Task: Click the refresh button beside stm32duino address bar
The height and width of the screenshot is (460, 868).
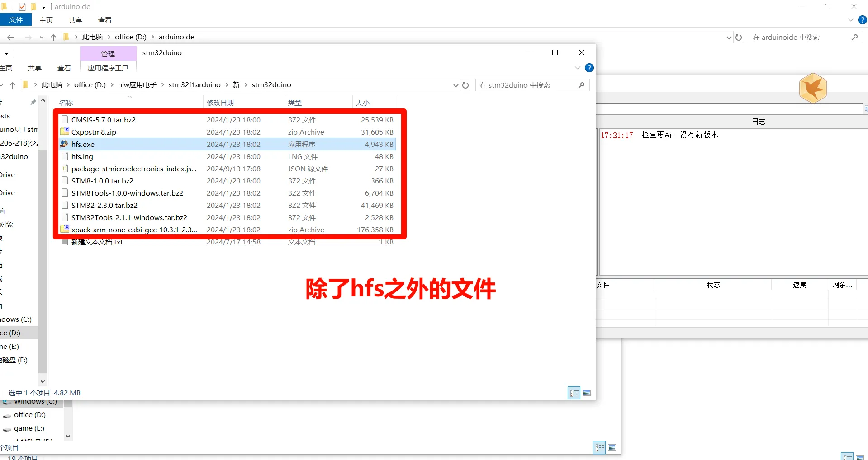Action: pos(465,85)
